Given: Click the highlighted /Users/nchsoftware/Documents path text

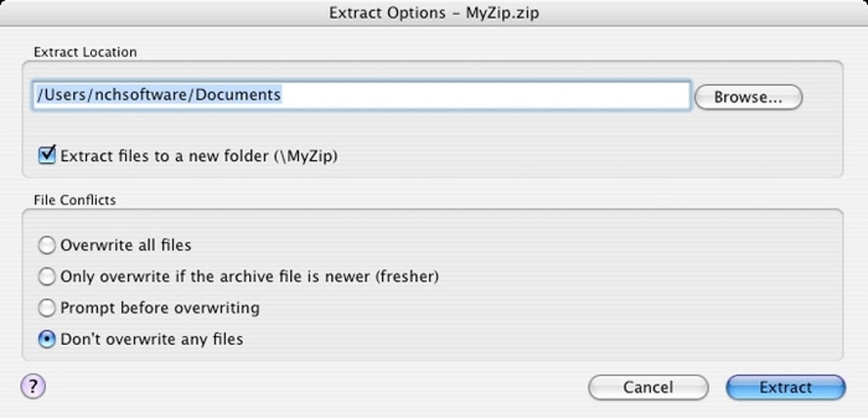Looking at the screenshot, I should tap(158, 95).
